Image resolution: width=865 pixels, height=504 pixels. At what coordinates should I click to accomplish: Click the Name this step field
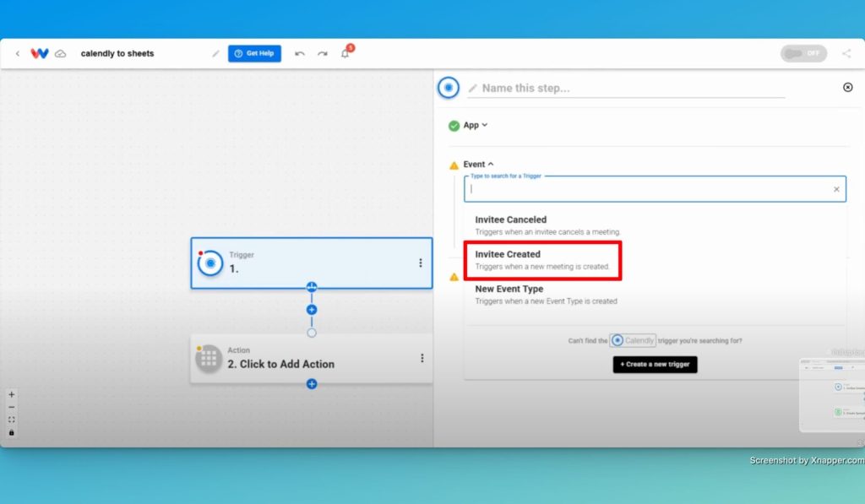[x=626, y=89]
